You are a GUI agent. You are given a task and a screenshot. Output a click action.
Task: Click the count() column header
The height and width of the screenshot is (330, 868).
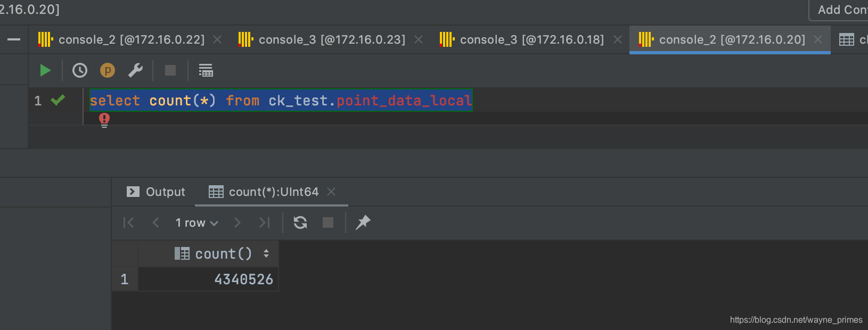(208, 254)
